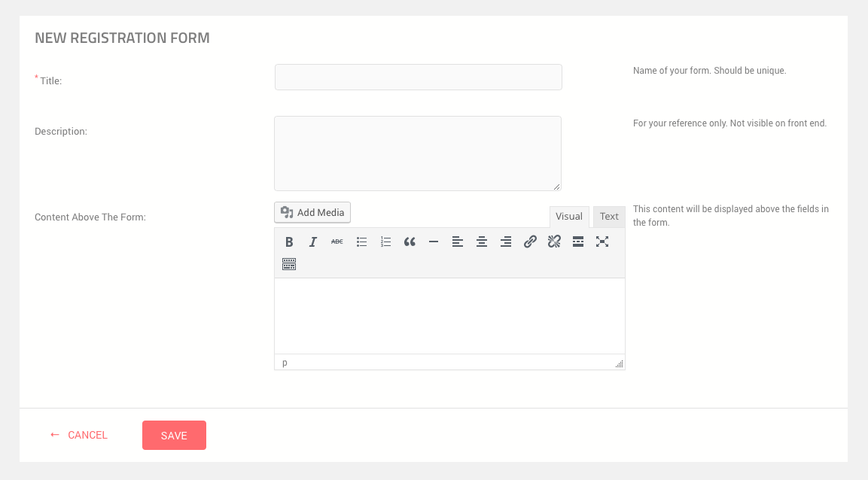
Task: Remove link from selected text
Action: tap(554, 242)
